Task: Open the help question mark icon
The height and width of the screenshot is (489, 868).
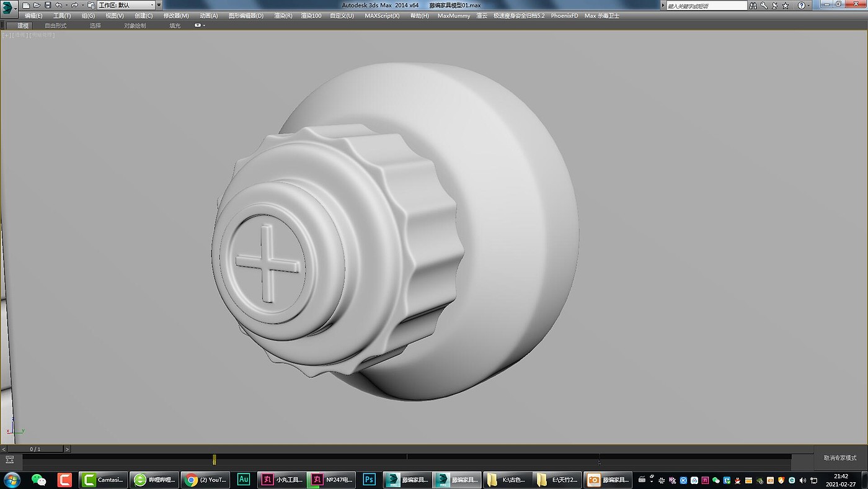Action: 801,5
